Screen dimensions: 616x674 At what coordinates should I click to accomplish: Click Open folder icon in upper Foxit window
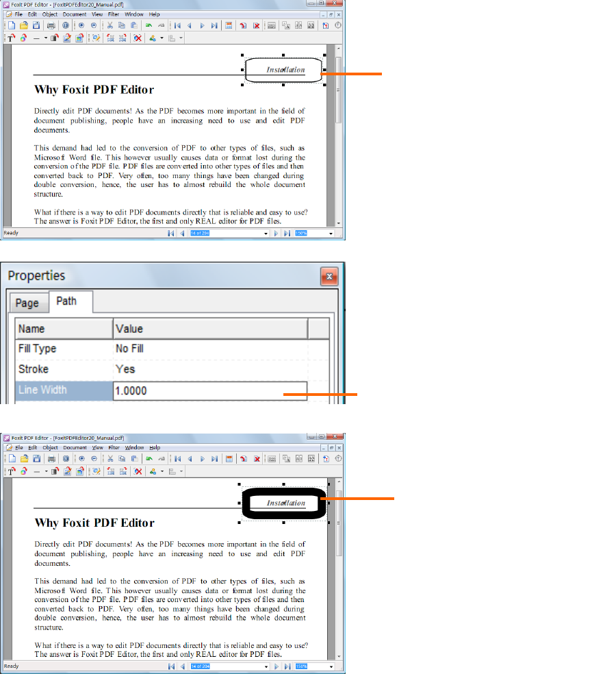pyautogui.click(x=24, y=25)
